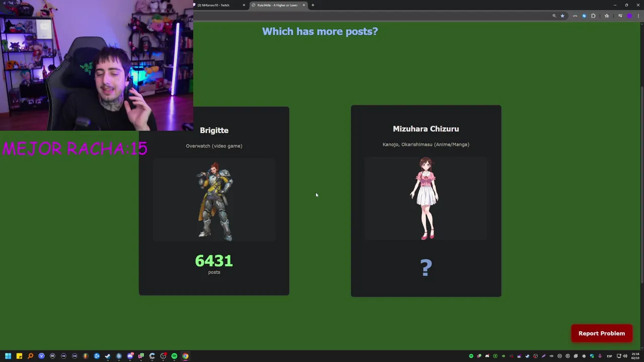This screenshot has height=362, width=644.
Task: Open the Windows Start menu
Action: pos(8,356)
